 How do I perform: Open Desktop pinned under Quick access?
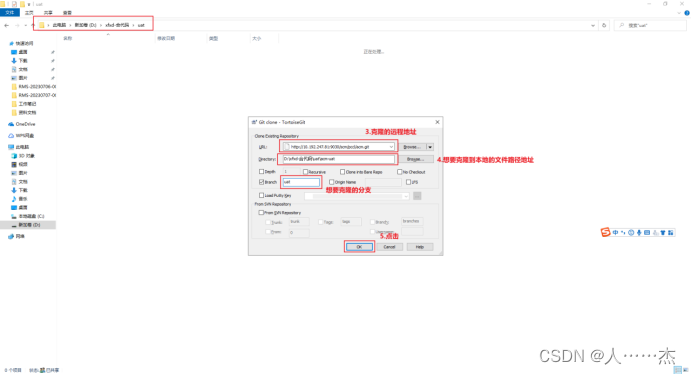[22, 52]
